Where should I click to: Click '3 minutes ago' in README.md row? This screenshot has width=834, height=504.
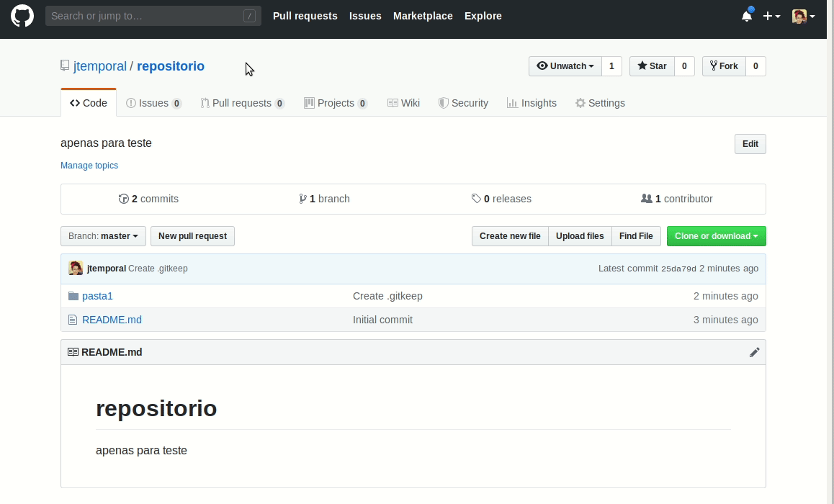coord(725,320)
